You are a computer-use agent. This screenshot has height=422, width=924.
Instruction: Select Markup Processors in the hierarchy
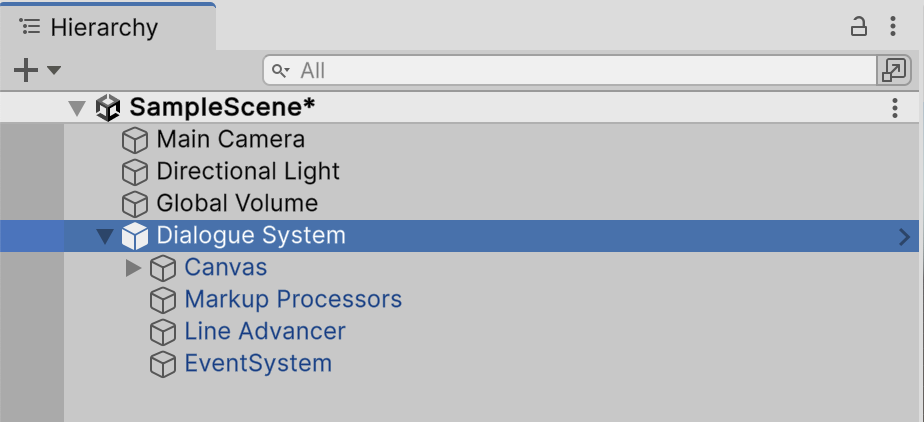pyautogui.click(x=293, y=300)
